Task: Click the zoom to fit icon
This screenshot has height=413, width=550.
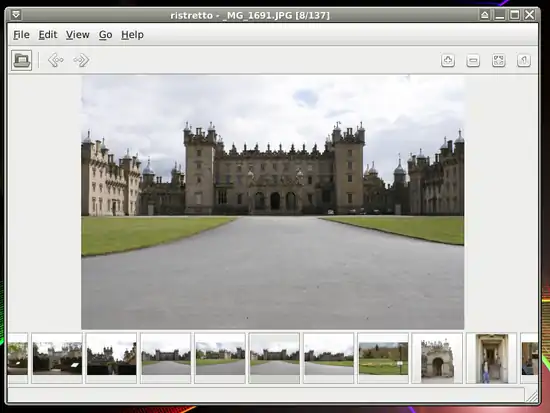Action: 498,60
